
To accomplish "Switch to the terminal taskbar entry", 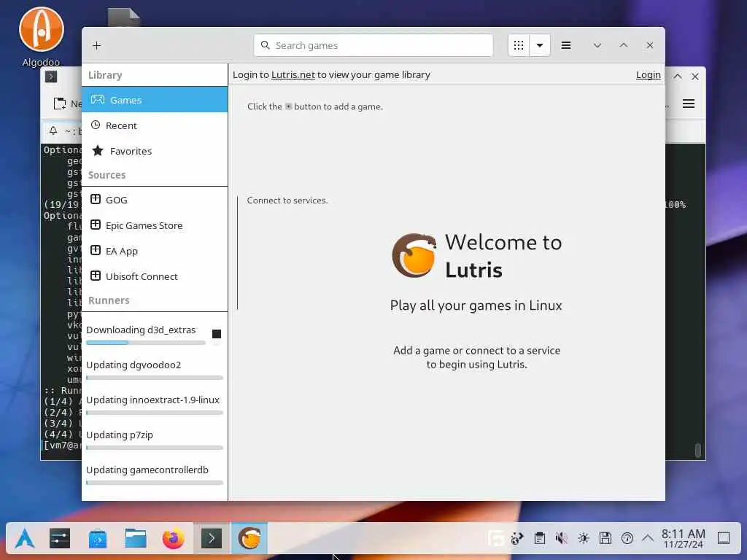I will tap(212, 539).
